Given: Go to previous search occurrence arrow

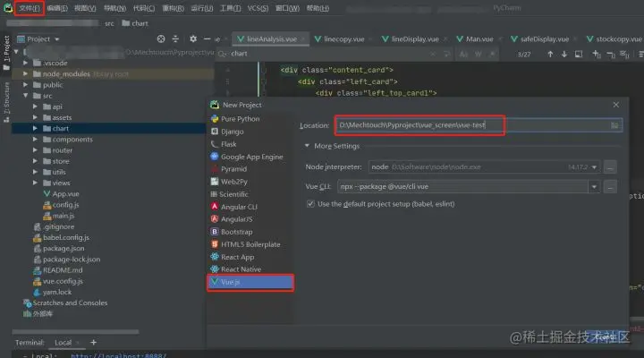Looking at the screenshot, I should click(550, 55).
